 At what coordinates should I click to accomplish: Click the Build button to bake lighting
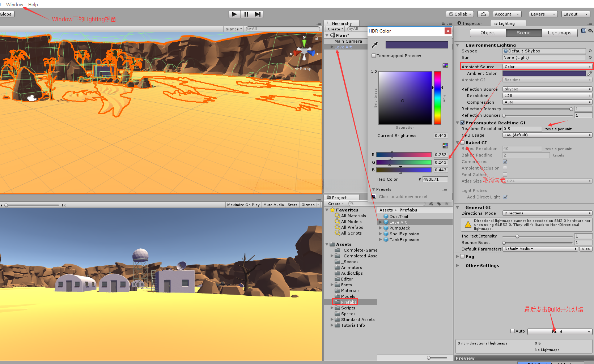tap(556, 332)
